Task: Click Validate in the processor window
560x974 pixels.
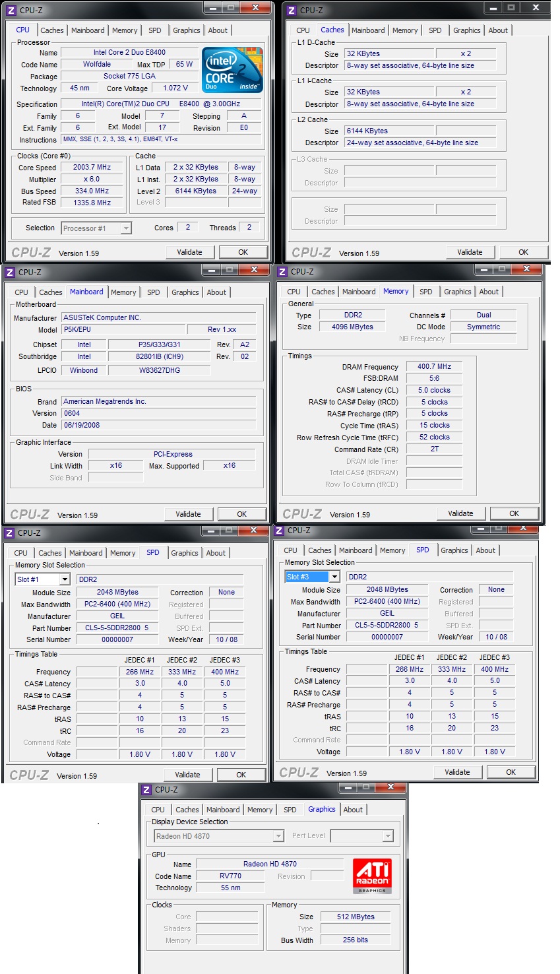Action: pyautogui.click(x=189, y=252)
